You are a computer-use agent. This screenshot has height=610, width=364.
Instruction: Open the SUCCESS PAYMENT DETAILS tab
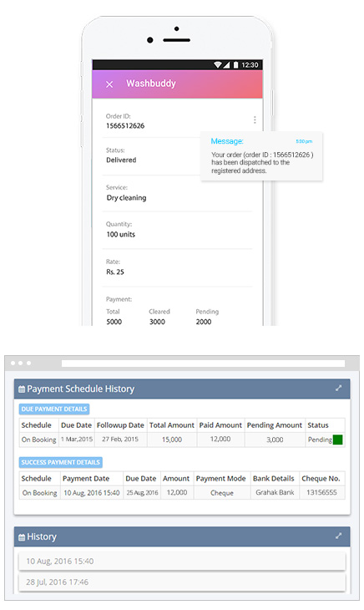click(61, 462)
